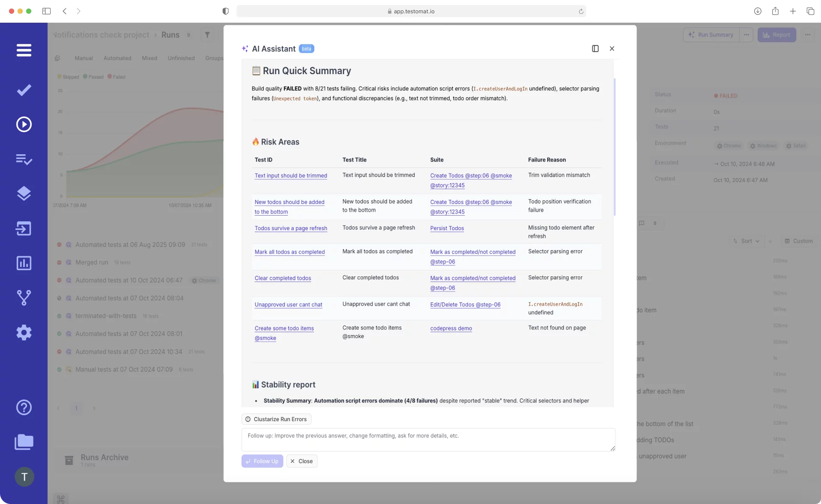Click the branching Pull Requests icon in sidebar

[x=24, y=297]
